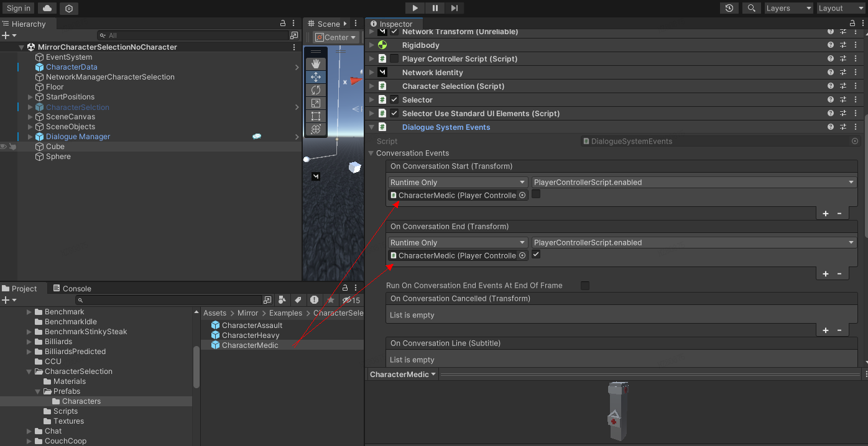Click the Step frame button
868x446 pixels.
click(x=455, y=8)
